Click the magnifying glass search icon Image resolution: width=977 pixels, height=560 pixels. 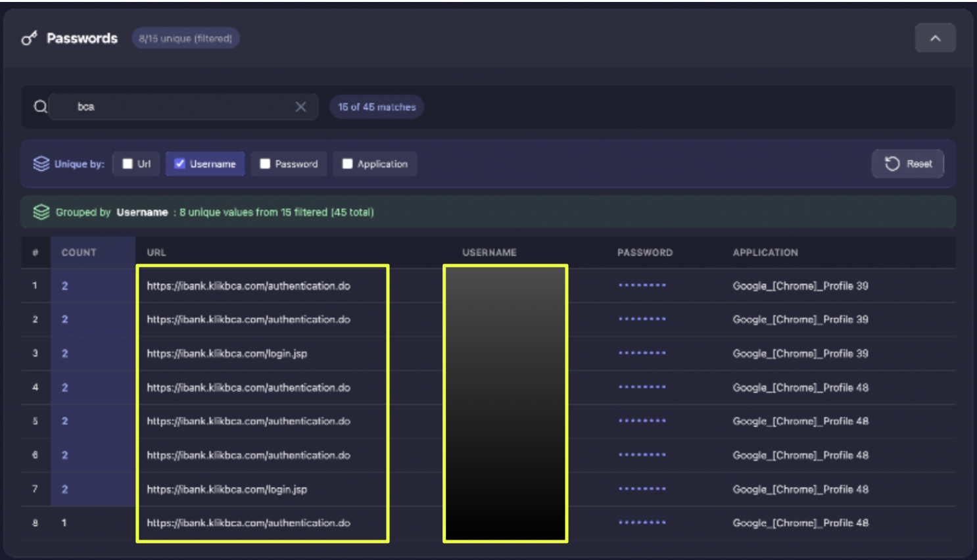coord(41,106)
